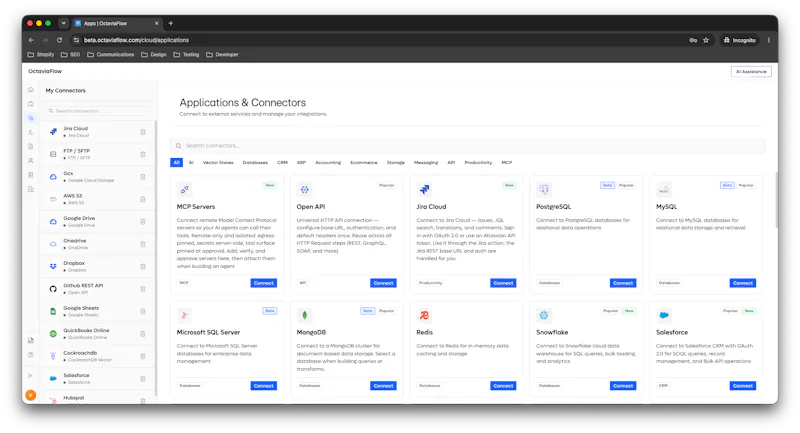
Task: Filter by Vector Stores category
Action: click(218, 163)
